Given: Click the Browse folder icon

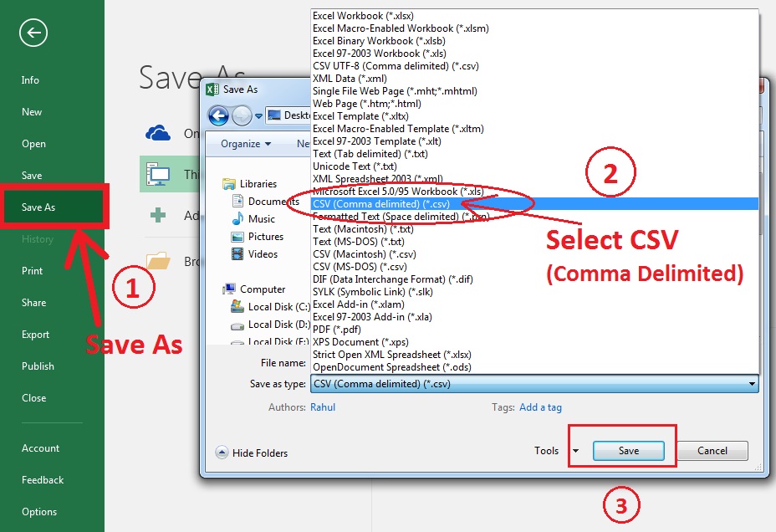Looking at the screenshot, I should point(158,261).
